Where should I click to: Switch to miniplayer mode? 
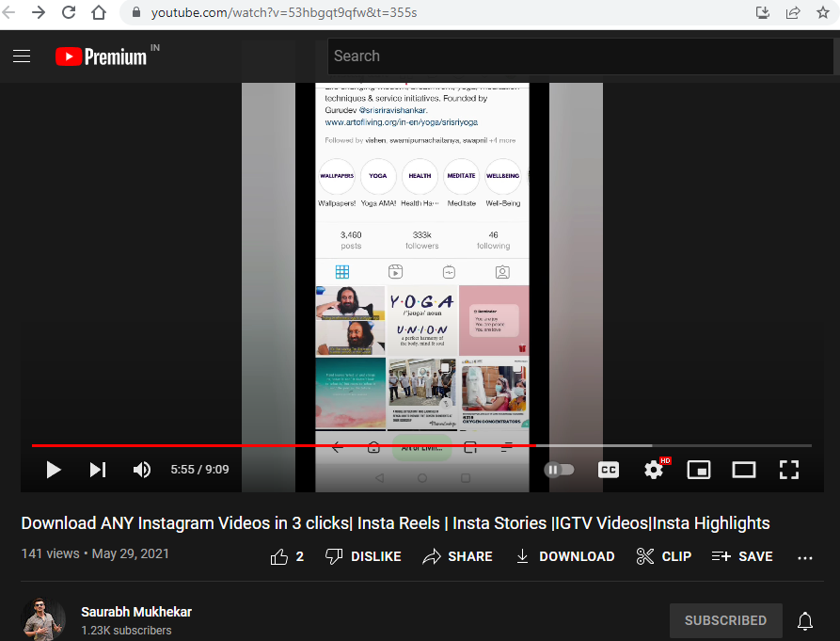click(x=699, y=470)
